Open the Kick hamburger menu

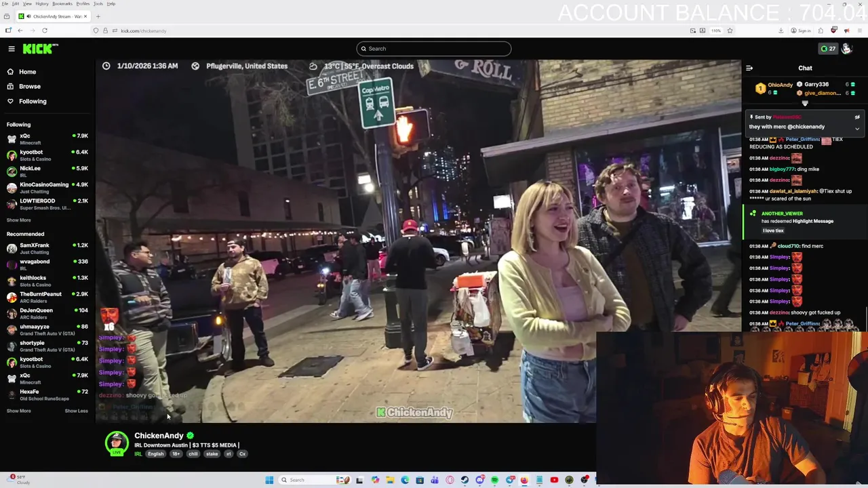(12, 49)
